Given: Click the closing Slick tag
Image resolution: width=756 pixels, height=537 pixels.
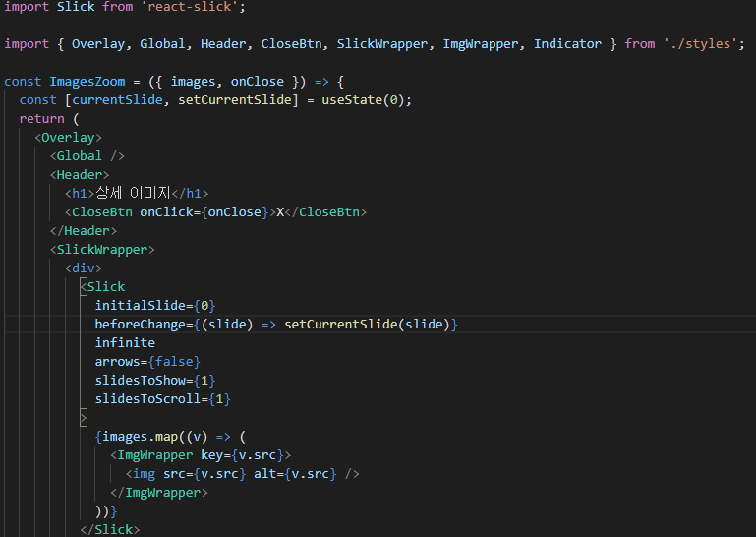Looking at the screenshot, I should (x=110, y=530).
